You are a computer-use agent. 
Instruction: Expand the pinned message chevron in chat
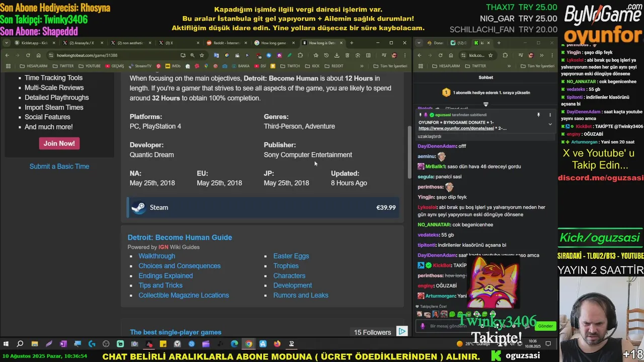pos(550,124)
